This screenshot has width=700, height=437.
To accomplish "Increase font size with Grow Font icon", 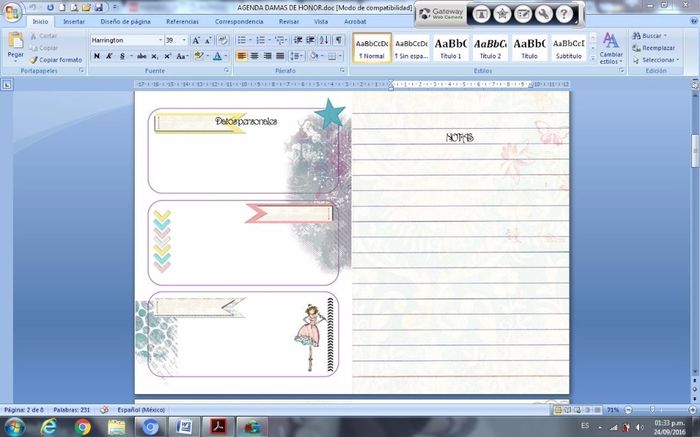I will 196,40.
